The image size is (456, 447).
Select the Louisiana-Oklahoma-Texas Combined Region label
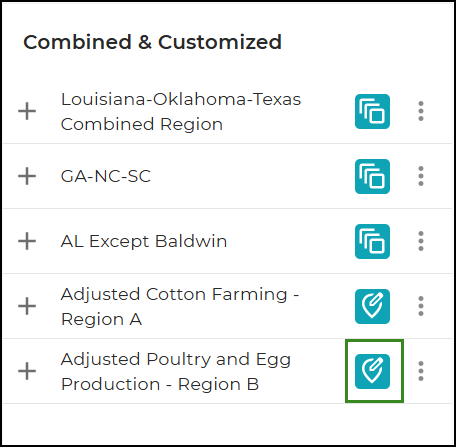(x=181, y=112)
